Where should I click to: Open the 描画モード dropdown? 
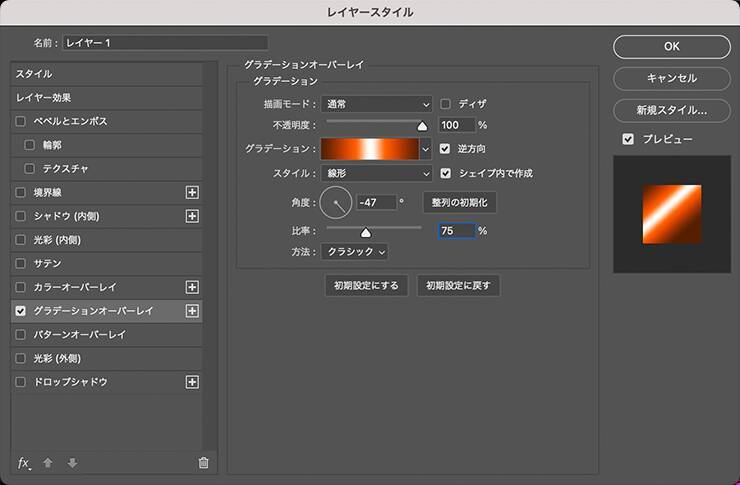tap(376, 103)
